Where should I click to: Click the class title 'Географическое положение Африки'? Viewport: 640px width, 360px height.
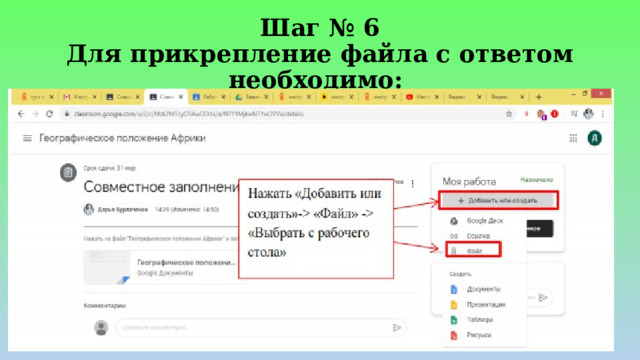122,138
